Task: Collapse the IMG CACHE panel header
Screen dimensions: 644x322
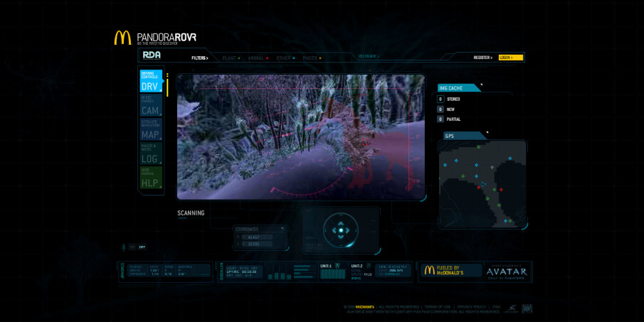Action: tap(458, 88)
